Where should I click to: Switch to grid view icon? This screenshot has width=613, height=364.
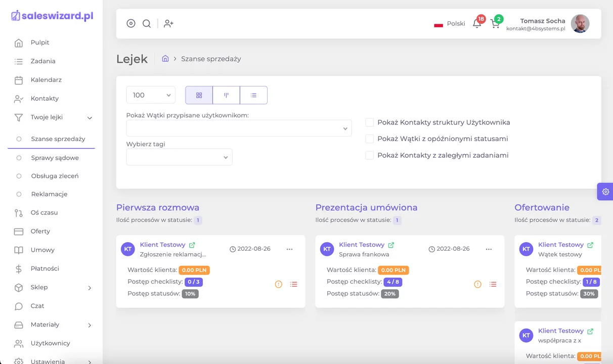(x=199, y=95)
